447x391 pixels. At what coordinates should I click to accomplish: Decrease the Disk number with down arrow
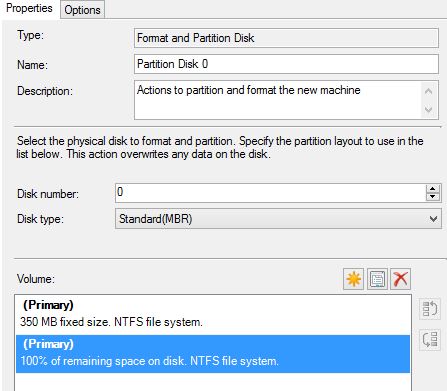coord(432,197)
